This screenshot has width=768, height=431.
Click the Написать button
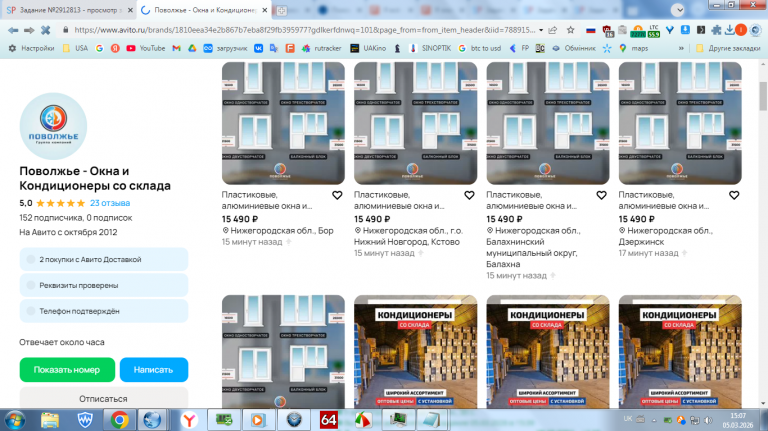point(153,370)
